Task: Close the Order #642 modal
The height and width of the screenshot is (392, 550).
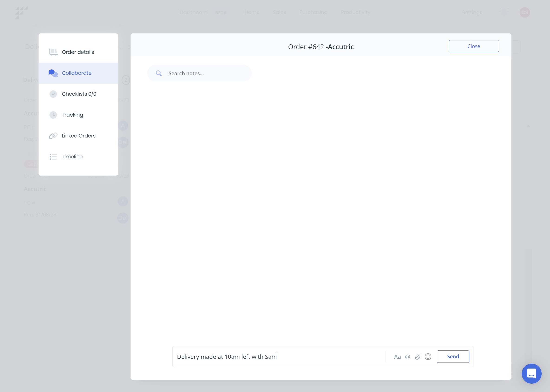Action: [474, 46]
